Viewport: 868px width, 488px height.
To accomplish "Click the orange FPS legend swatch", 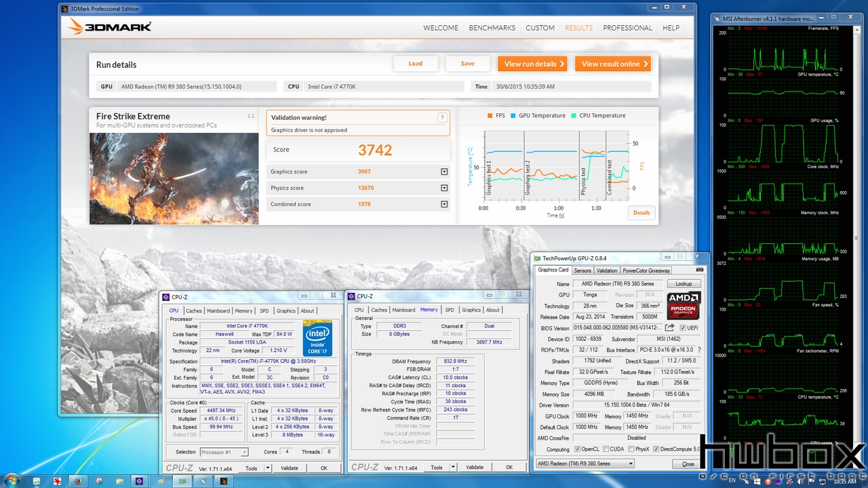I will 490,116.
